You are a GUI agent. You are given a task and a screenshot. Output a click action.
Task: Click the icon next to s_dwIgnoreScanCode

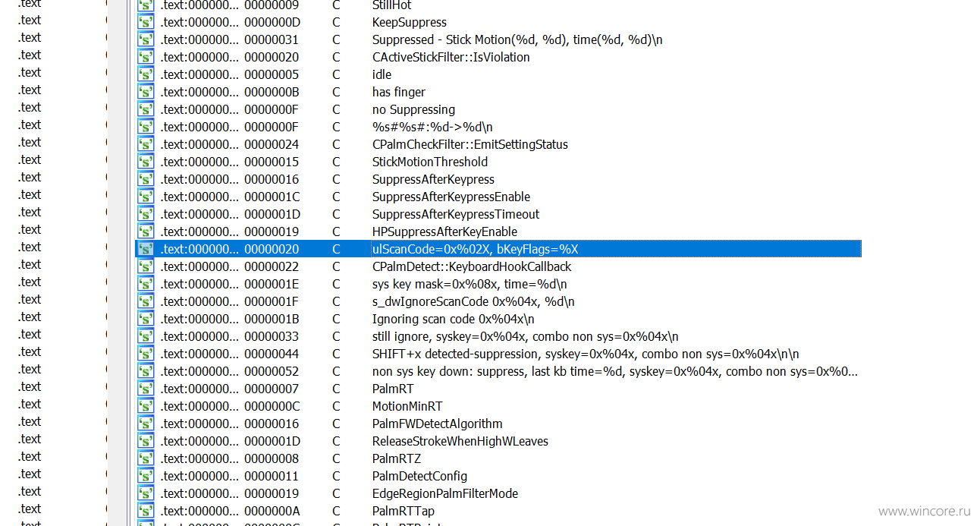145,301
